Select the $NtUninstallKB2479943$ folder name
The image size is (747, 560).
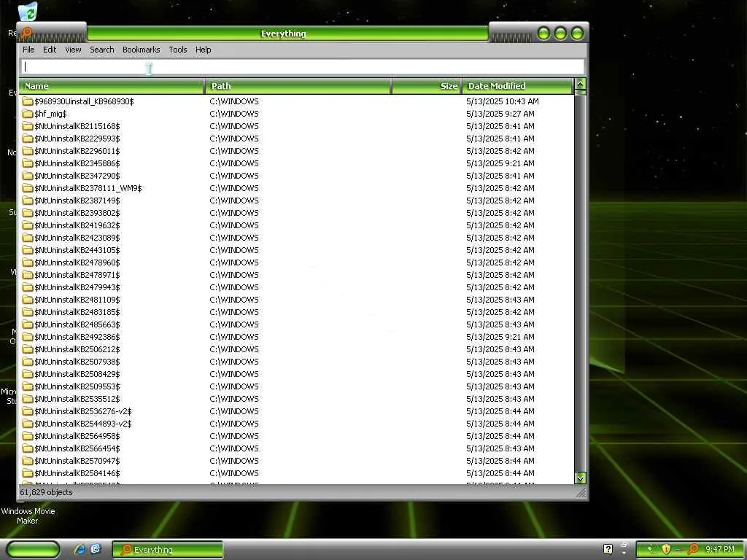pos(77,287)
